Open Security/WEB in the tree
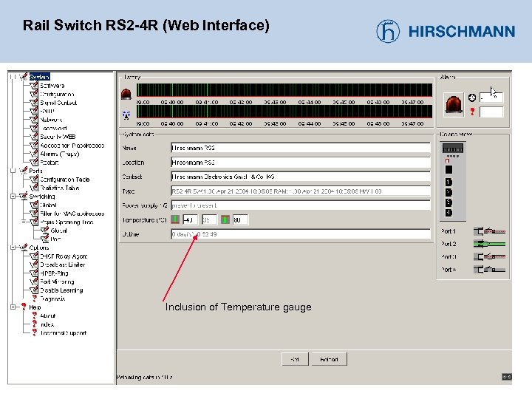Screen dimensions: 532x399 (x=58, y=137)
